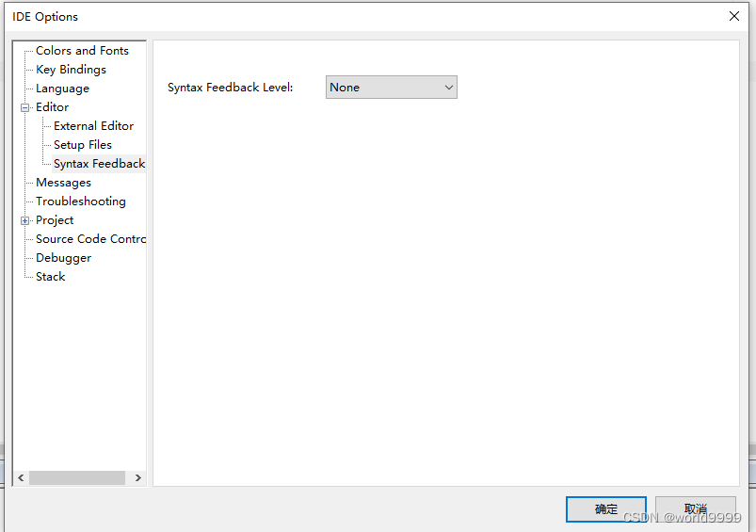Select Syntax Feedback tree item
The height and width of the screenshot is (532, 756).
(x=99, y=164)
